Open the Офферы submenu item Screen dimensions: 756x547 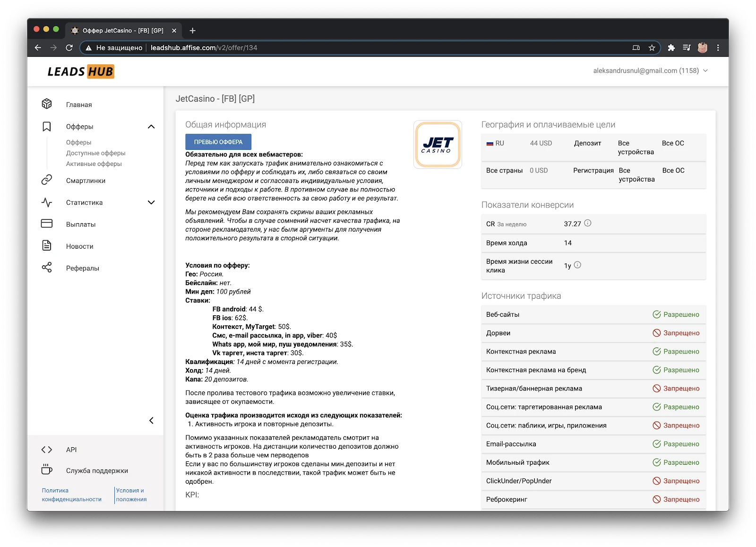(x=79, y=142)
